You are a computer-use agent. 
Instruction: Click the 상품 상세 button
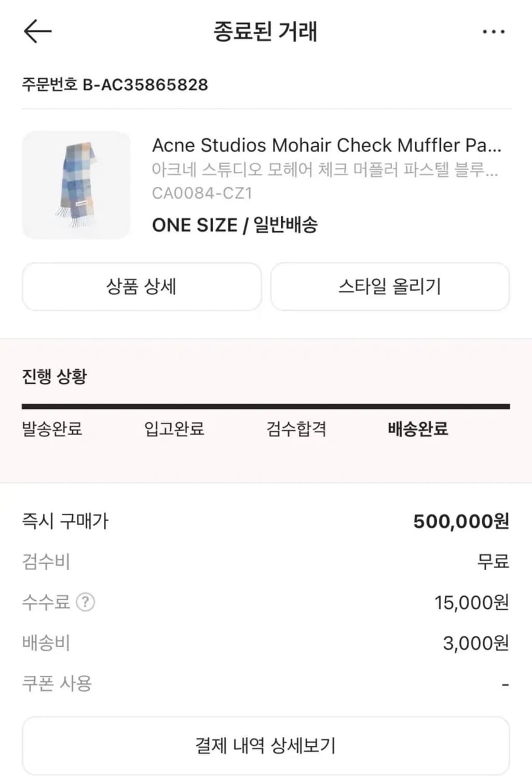click(141, 287)
